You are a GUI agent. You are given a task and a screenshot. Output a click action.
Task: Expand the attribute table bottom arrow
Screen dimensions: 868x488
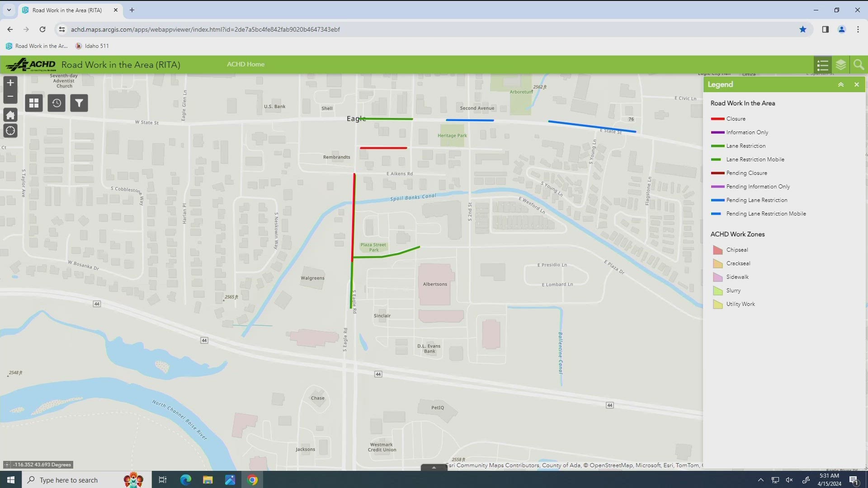pyautogui.click(x=434, y=468)
